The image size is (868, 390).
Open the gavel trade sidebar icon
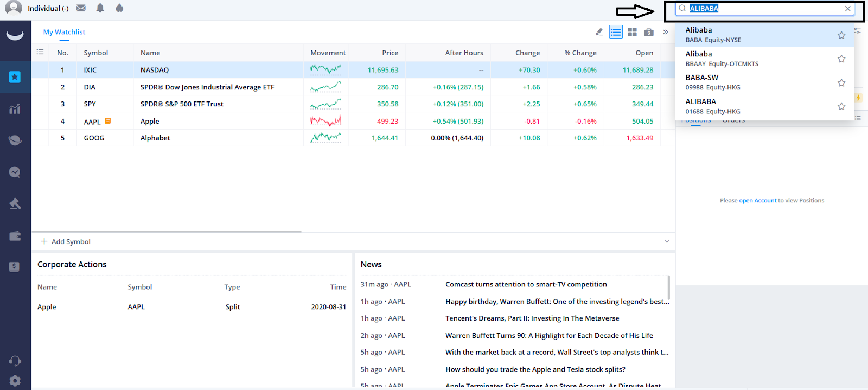click(15, 203)
